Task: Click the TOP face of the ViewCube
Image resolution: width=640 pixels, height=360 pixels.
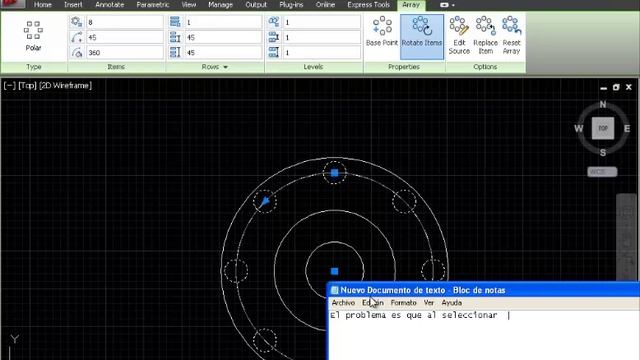Action: coord(603,128)
